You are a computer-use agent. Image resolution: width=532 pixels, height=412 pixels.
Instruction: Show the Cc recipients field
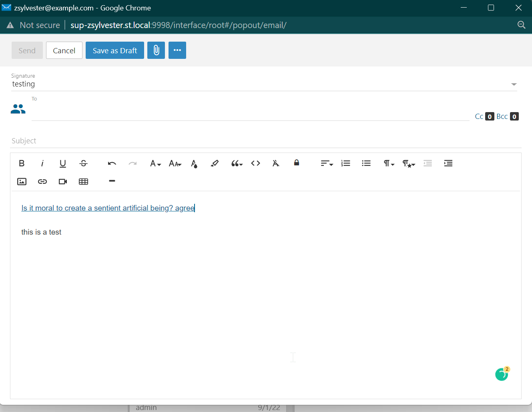(x=479, y=117)
